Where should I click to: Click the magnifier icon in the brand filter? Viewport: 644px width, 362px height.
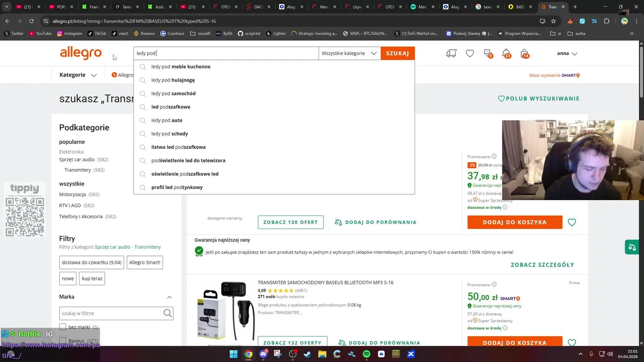(x=168, y=313)
